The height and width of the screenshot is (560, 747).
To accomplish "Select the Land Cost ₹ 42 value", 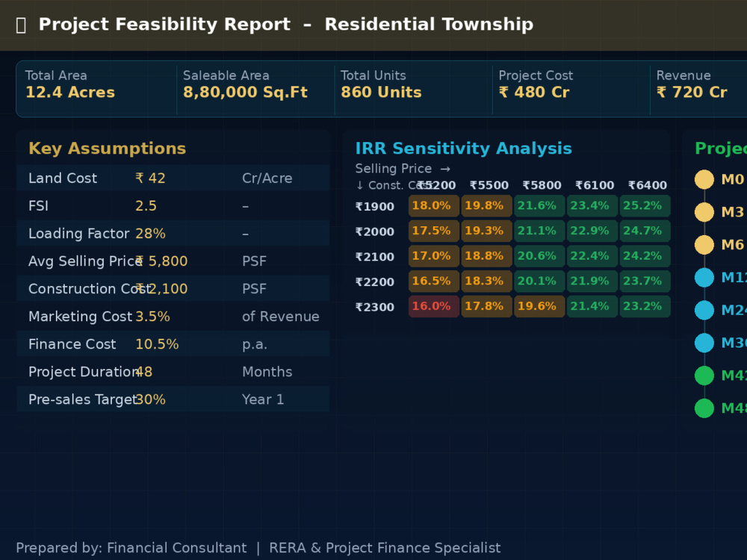I will point(151,178).
